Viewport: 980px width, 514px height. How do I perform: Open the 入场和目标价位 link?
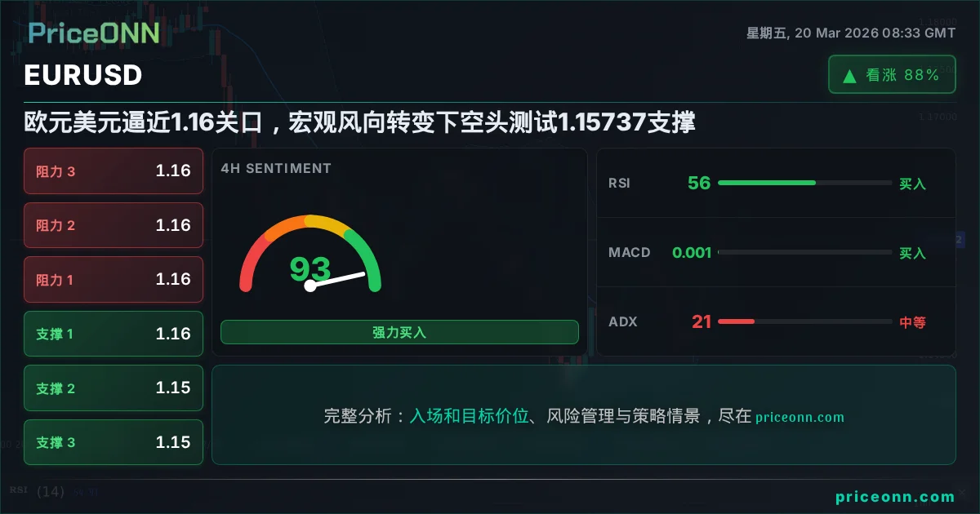tap(469, 416)
